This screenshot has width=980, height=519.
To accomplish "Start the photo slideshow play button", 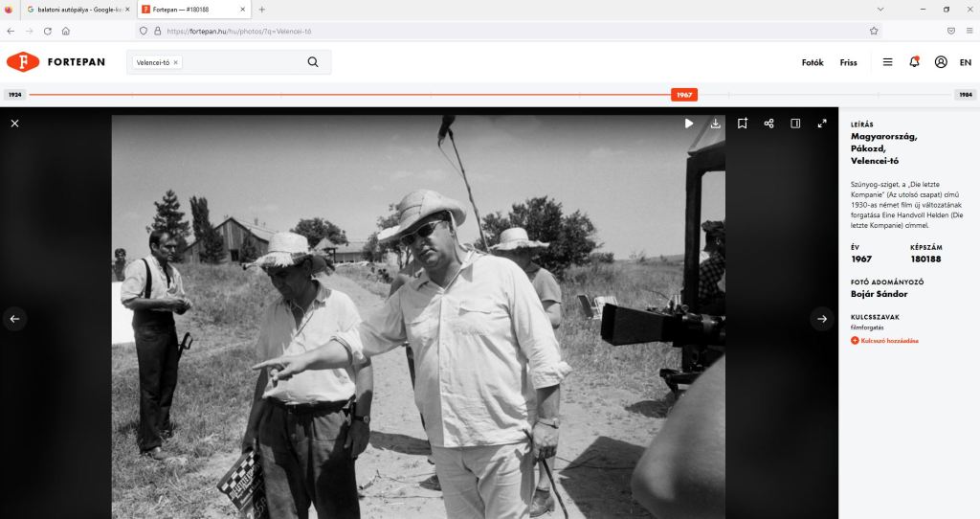I will (x=689, y=124).
